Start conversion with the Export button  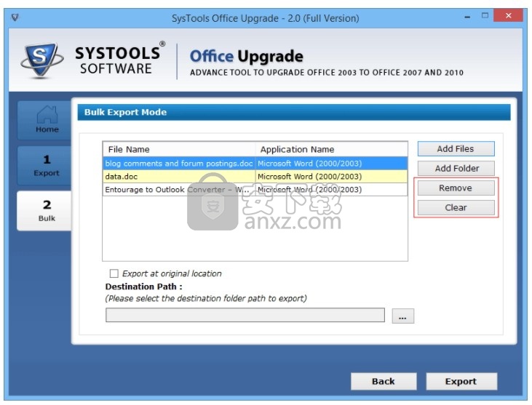click(461, 382)
